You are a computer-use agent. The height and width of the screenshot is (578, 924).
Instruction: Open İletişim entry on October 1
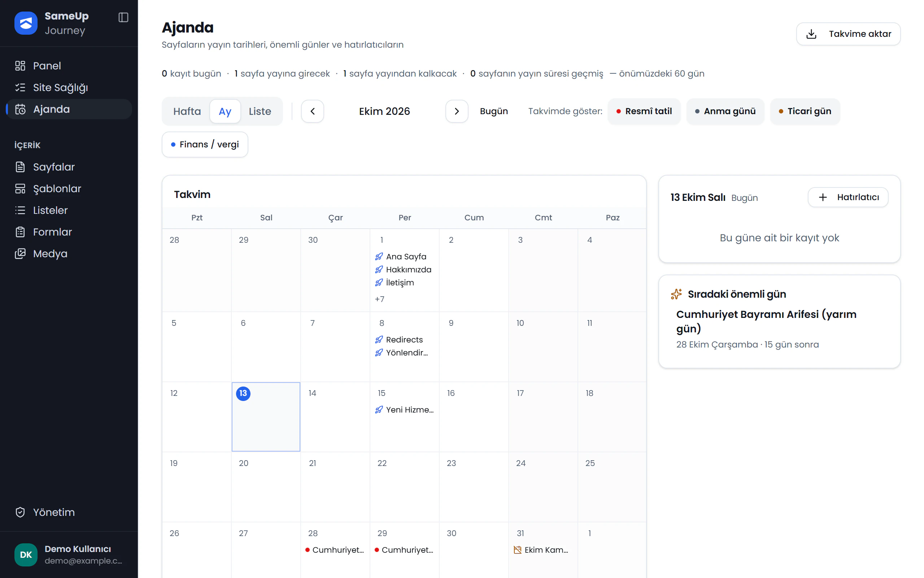(404, 282)
